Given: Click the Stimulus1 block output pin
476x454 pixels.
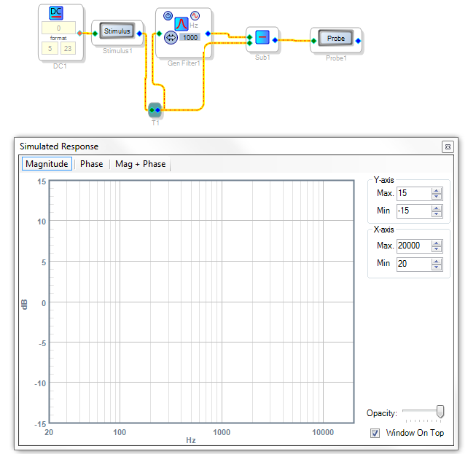Looking at the screenshot, I should click(139, 34).
